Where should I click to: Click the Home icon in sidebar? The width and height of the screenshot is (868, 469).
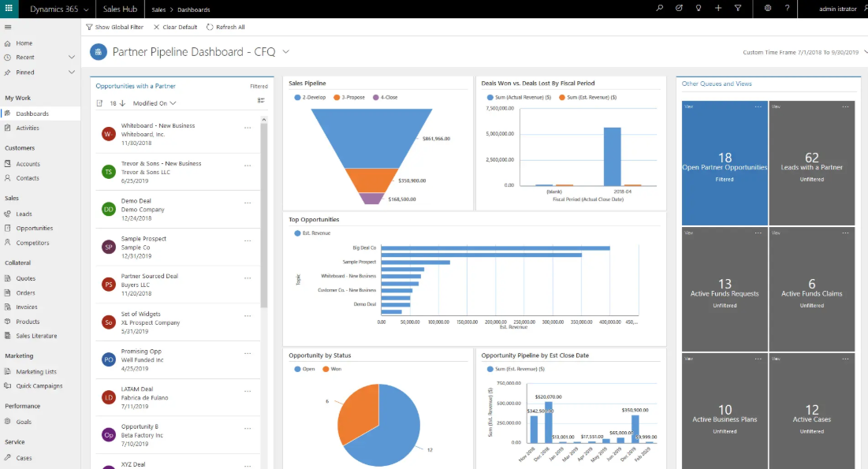[x=8, y=43]
